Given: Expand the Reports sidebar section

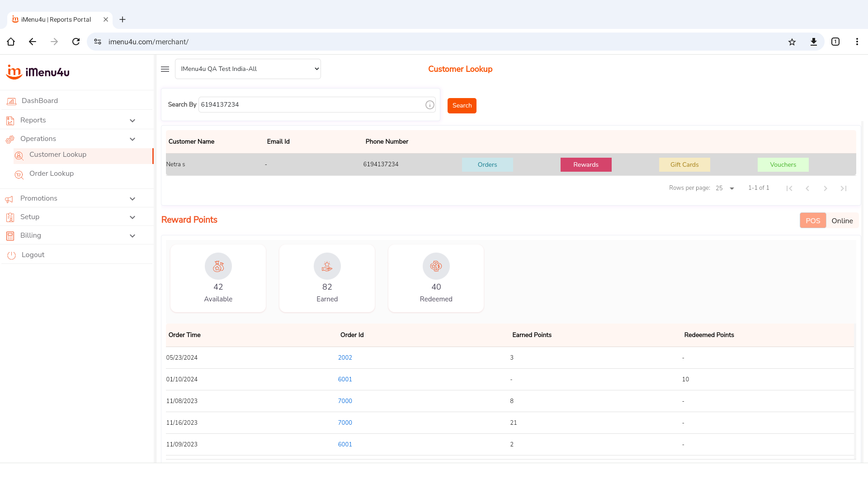Looking at the screenshot, I should (132, 121).
